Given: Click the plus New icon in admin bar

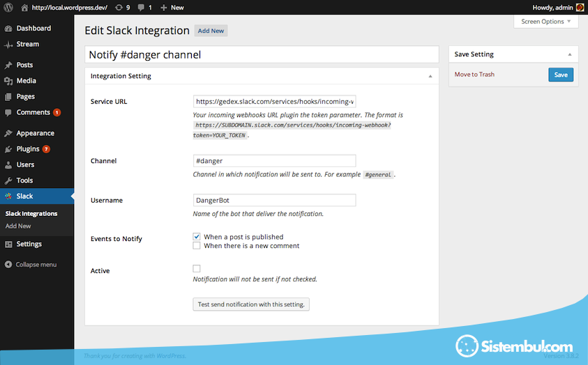Looking at the screenshot, I should pyautogui.click(x=163, y=8).
